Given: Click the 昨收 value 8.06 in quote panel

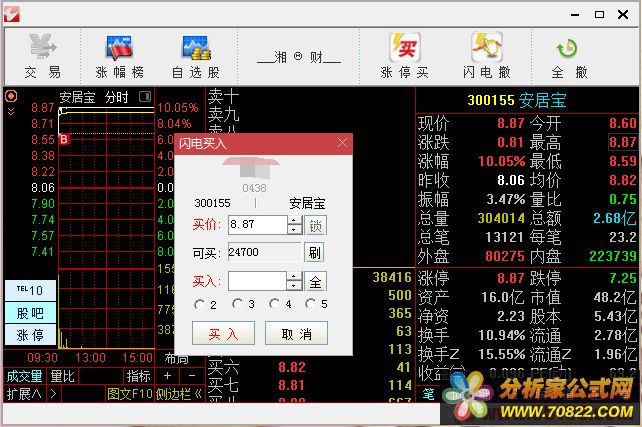Looking at the screenshot, I should point(511,180).
